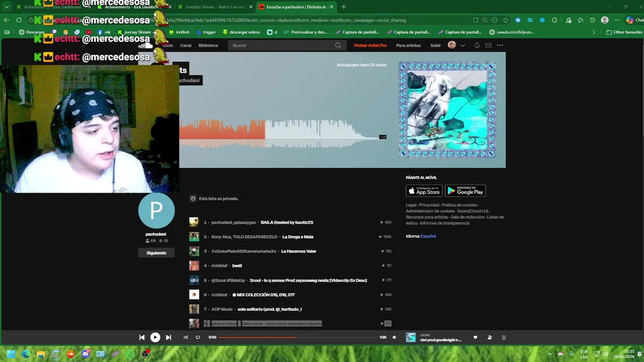The width and height of the screenshot is (644, 362).
Task: Open browser settings and more ellipsis
Action: tap(617, 20)
